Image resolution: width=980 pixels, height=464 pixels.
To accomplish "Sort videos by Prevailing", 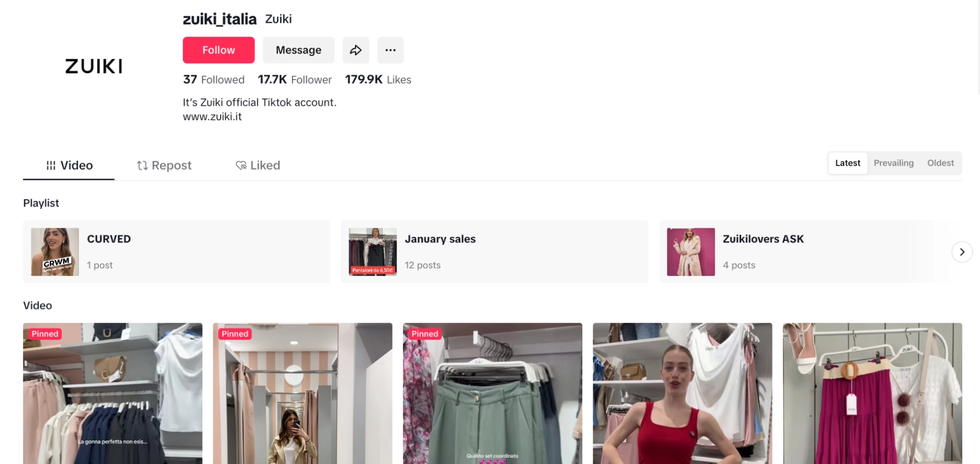I will click(x=893, y=163).
